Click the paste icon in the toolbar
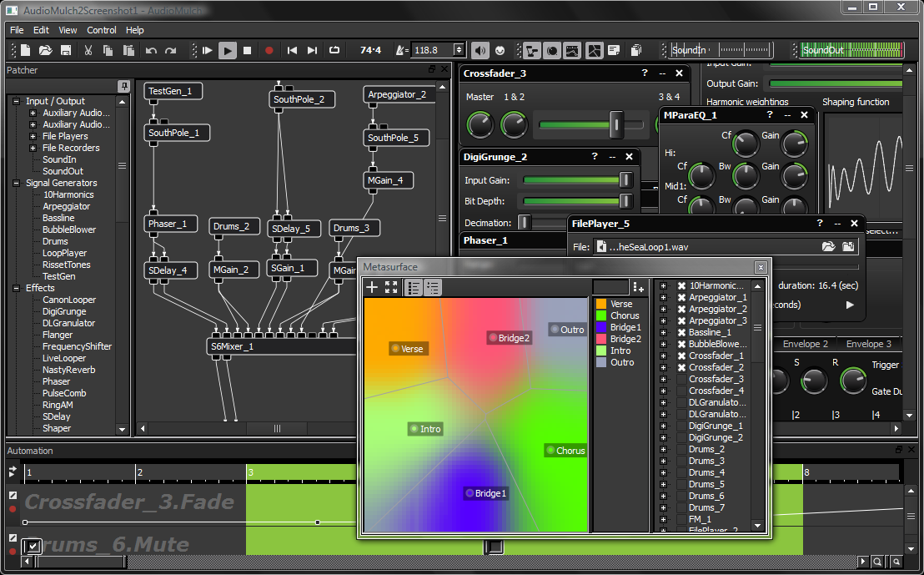Viewport: 924px width, 575px height. (128, 51)
